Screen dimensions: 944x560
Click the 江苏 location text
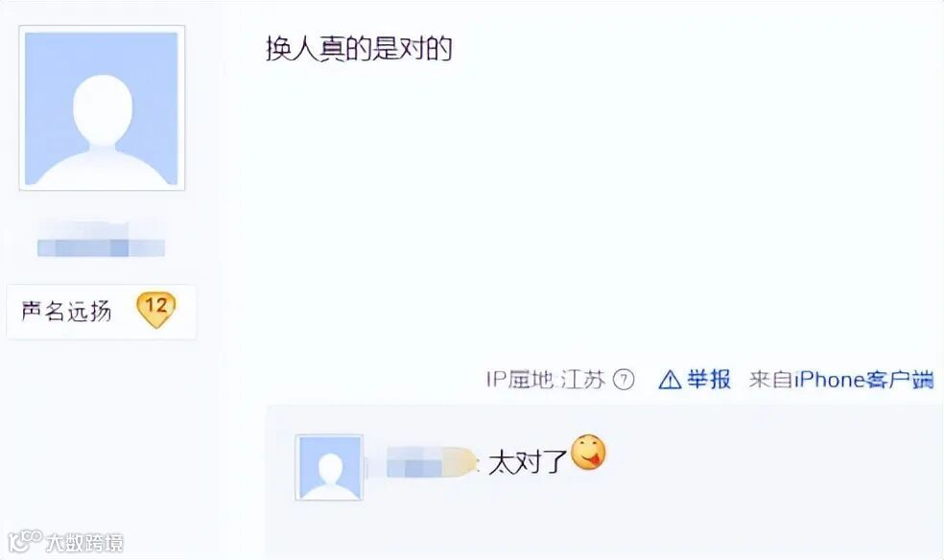pyautogui.click(x=582, y=380)
